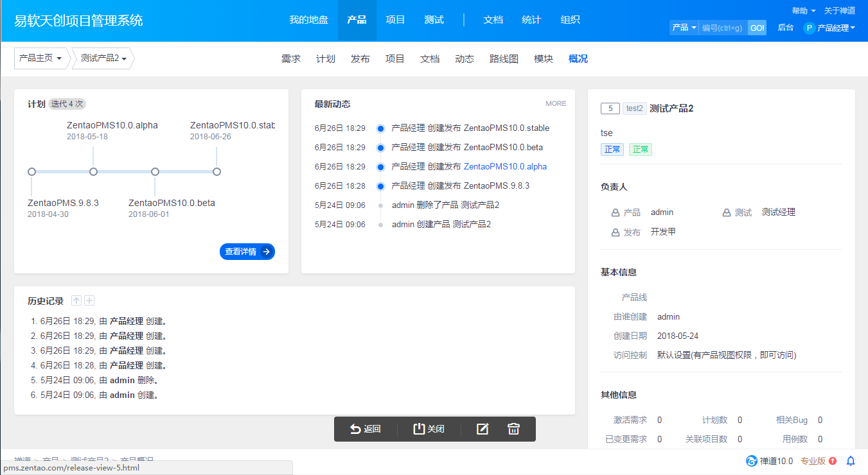
Task: Open the 统计 menu in the top navigation
Action: (x=531, y=20)
